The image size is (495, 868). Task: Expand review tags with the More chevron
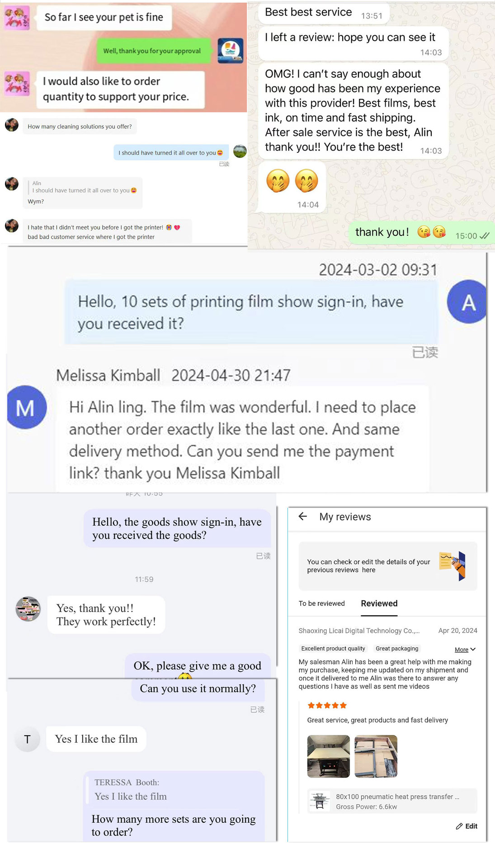click(465, 649)
